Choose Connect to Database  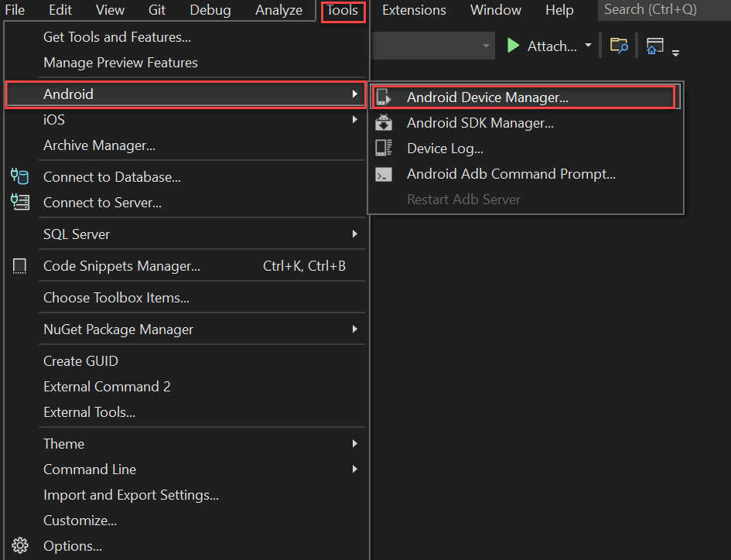point(186,176)
